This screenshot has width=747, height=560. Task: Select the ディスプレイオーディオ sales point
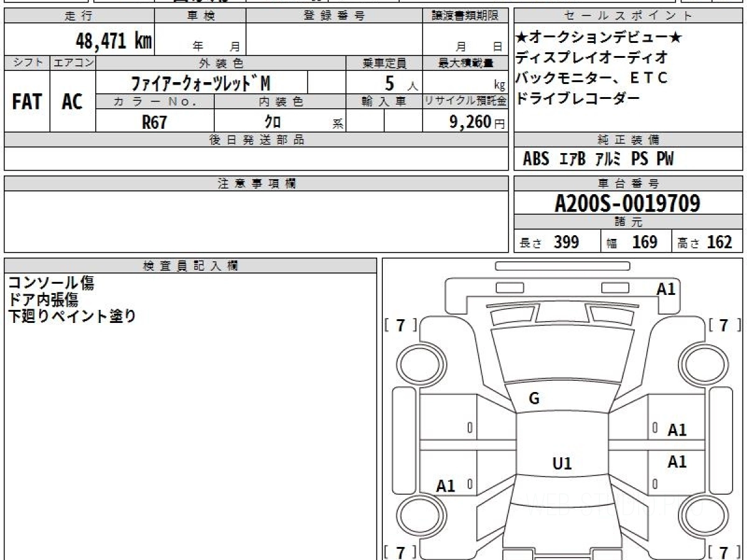point(592,58)
